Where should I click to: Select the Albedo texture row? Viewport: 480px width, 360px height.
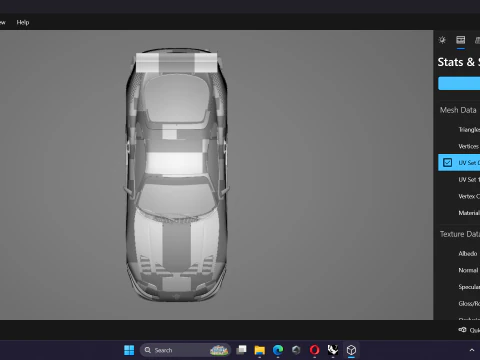pyautogui.click(x=459, y=254)
